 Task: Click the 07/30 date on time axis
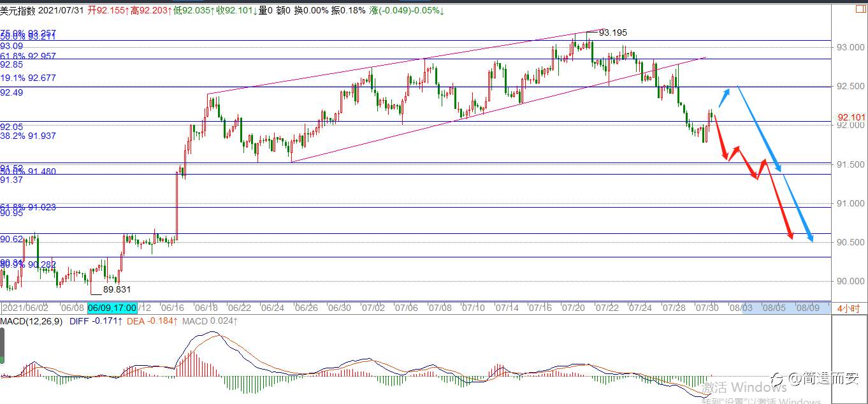pyautogui.click(x=706, y=308)
